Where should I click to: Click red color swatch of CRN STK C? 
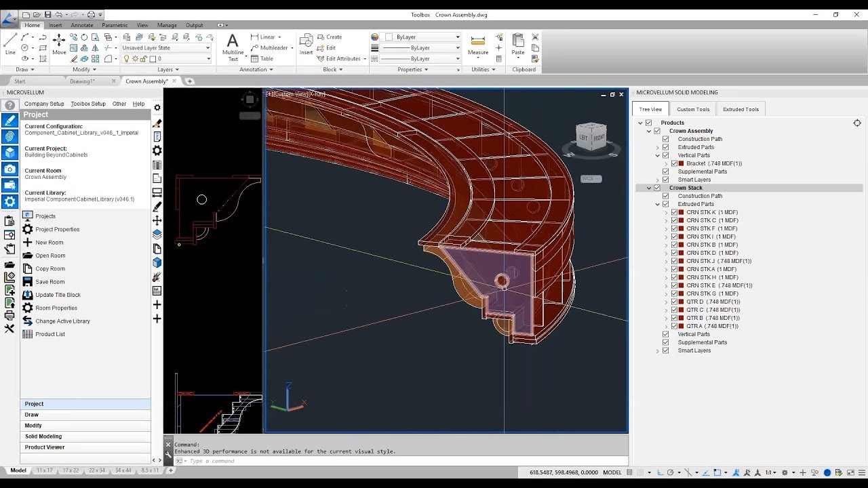681,220
